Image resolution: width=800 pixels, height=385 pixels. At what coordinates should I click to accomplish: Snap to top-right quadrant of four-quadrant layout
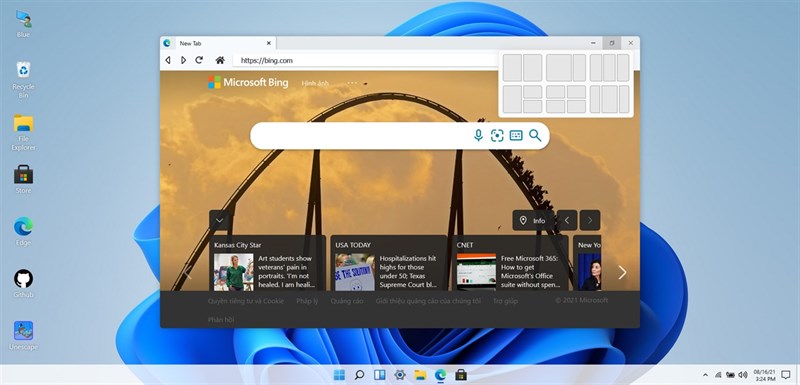coord(576,92)
